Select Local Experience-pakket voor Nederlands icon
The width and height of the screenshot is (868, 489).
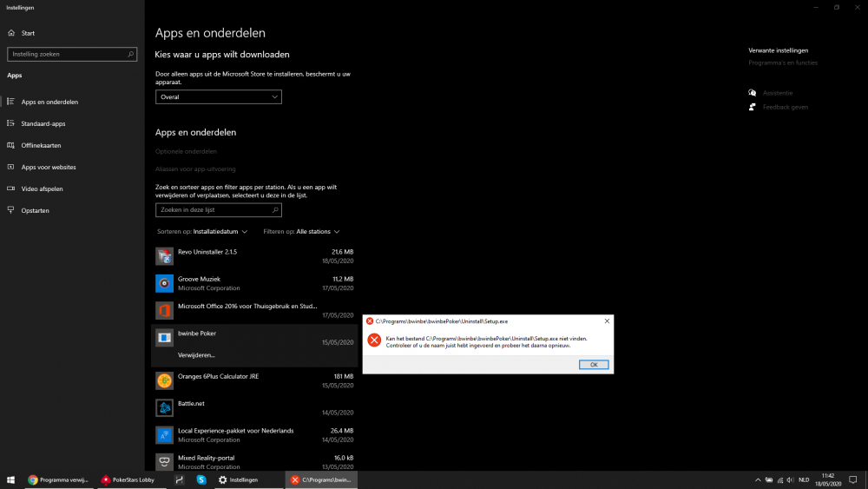tap(164, 435)
